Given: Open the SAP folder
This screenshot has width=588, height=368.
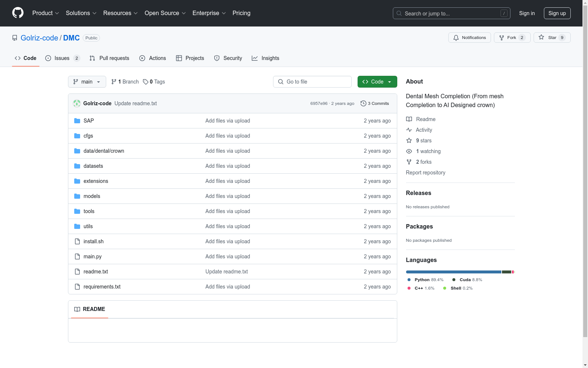Looking at the screenshot, I should (89, 121).
